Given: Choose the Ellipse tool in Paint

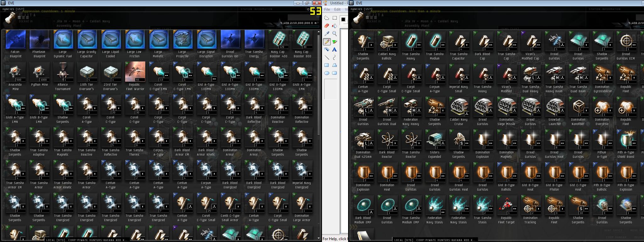Looking at the screenshot, I should pos(327,73).
